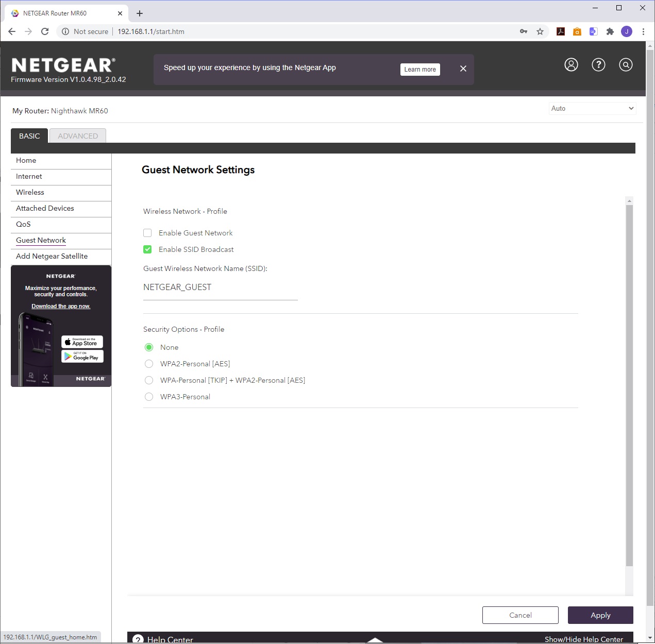Viewport: 655px width, 644px height.
Task: Open Guest Network in sidebar
Action: 61,241
